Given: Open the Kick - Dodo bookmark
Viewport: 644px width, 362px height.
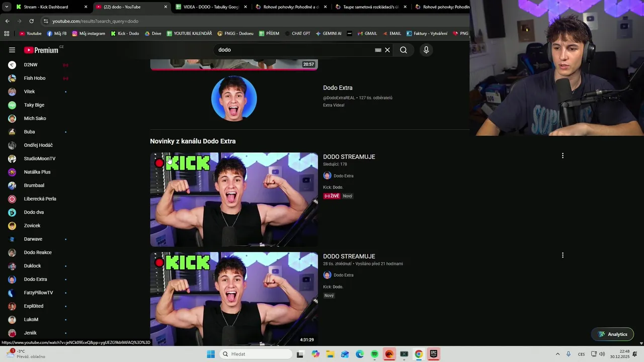Looking at the screenshot, I should [x=125, y=34].
